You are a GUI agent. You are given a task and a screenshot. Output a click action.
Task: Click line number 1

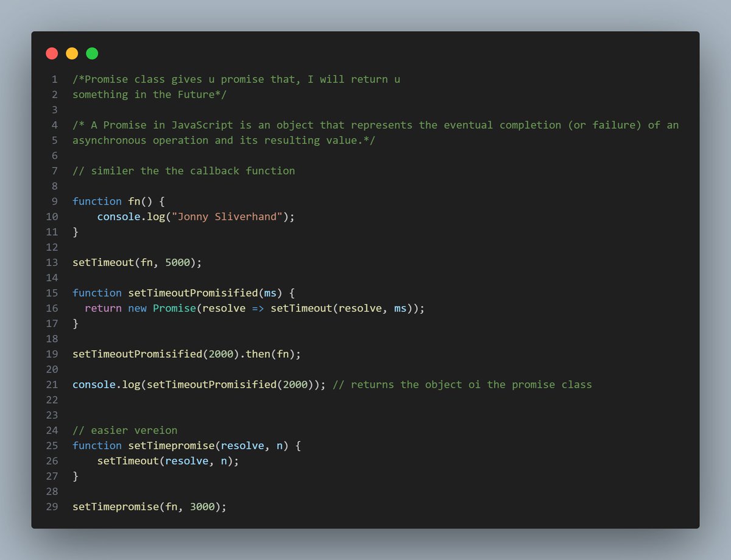(x=55, y=79)
